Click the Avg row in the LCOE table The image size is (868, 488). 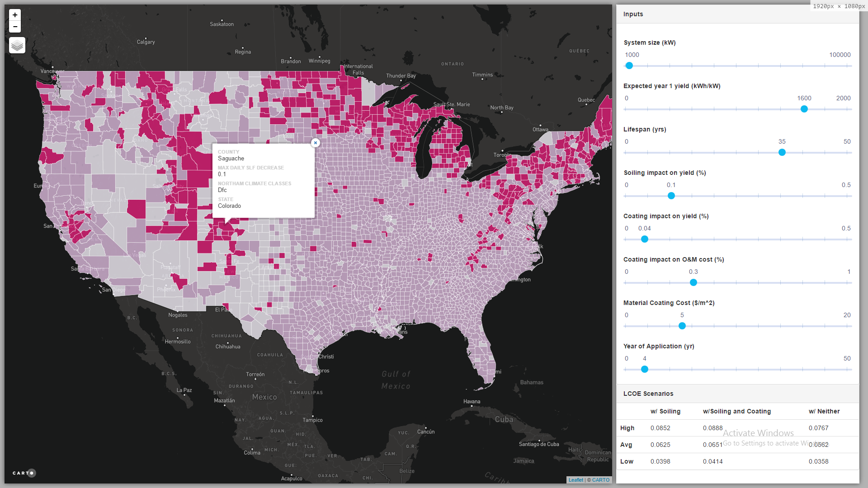pyautogui.click(x=626, y=445)
